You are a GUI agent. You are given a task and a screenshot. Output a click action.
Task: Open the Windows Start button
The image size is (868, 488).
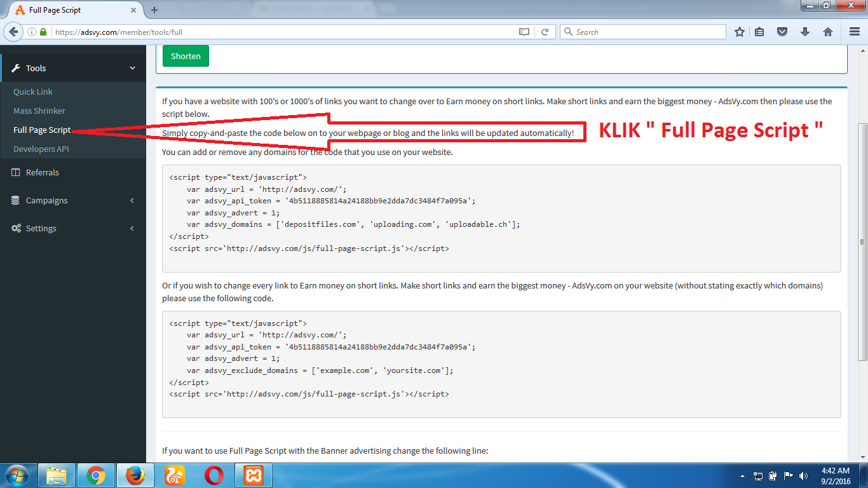(17, 475)
